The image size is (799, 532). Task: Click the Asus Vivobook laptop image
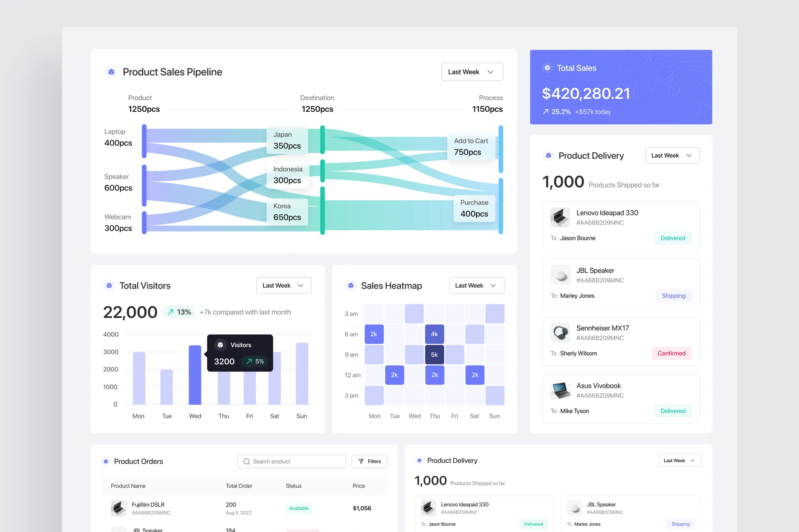coord(560,390)
